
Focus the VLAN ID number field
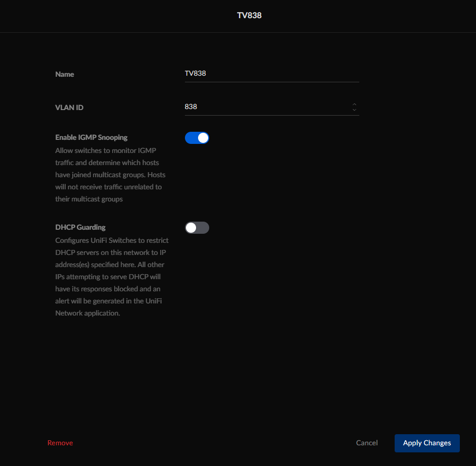click(x=266, y=107)
